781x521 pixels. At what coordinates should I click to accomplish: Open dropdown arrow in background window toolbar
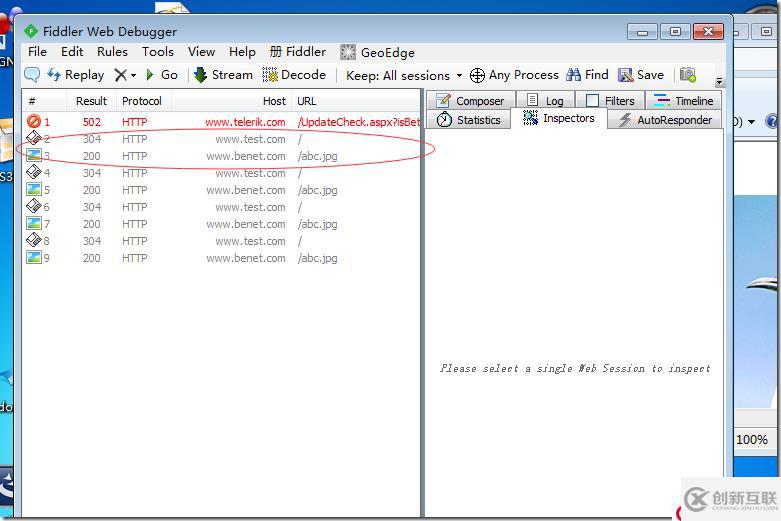(x=751, y=122)
